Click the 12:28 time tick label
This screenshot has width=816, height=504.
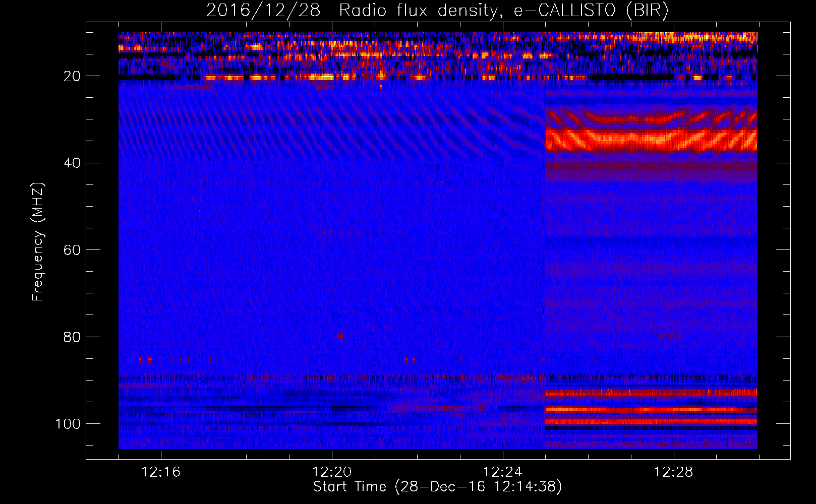[x=674, y=472]
